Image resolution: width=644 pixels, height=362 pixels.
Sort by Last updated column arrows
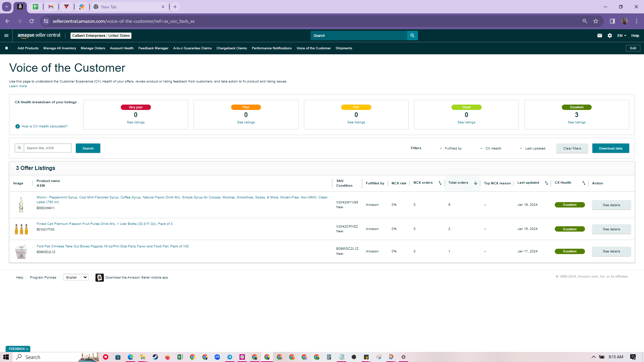tap(546, 183)
